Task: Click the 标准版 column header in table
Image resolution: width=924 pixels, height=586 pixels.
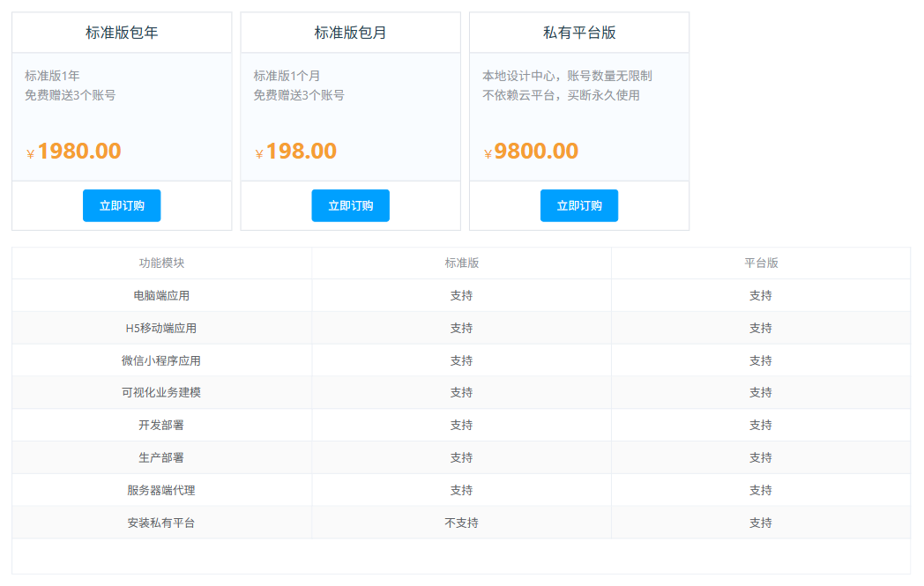Action: click(x=461, y=263)
